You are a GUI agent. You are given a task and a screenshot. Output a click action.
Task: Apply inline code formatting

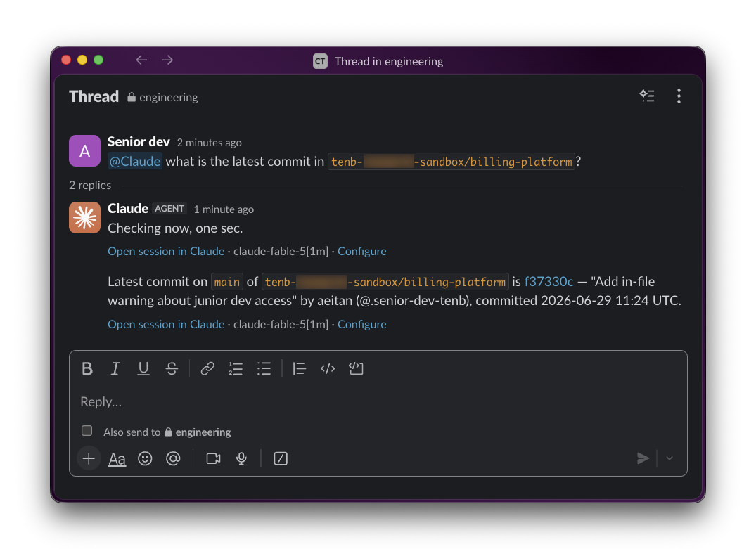pyautogui.click(x=328, y=369)
